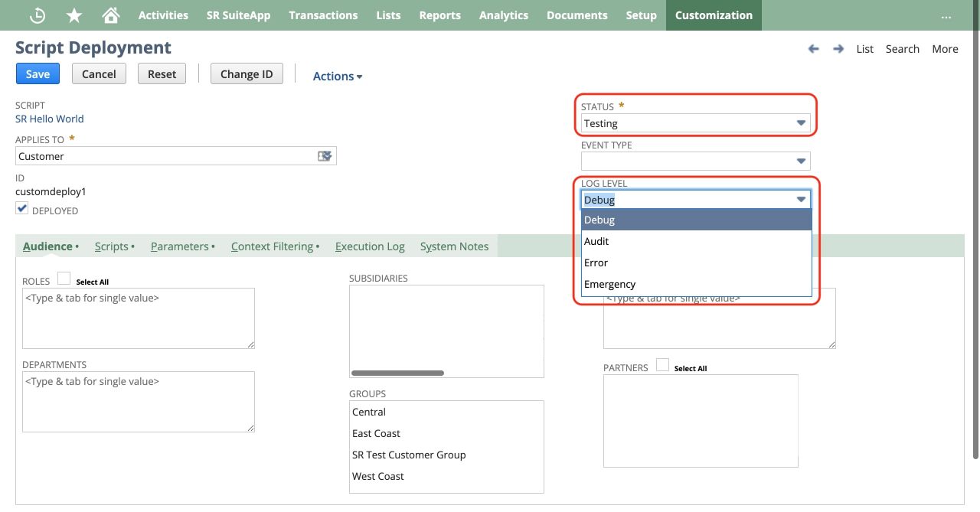Open the Status dropdown

[695, 123]
